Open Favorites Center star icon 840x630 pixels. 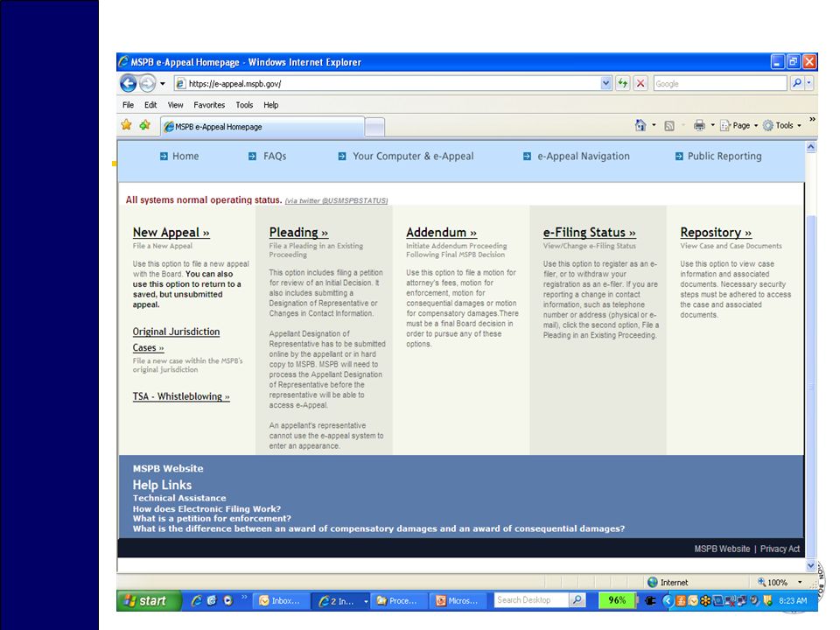[126, 125]
